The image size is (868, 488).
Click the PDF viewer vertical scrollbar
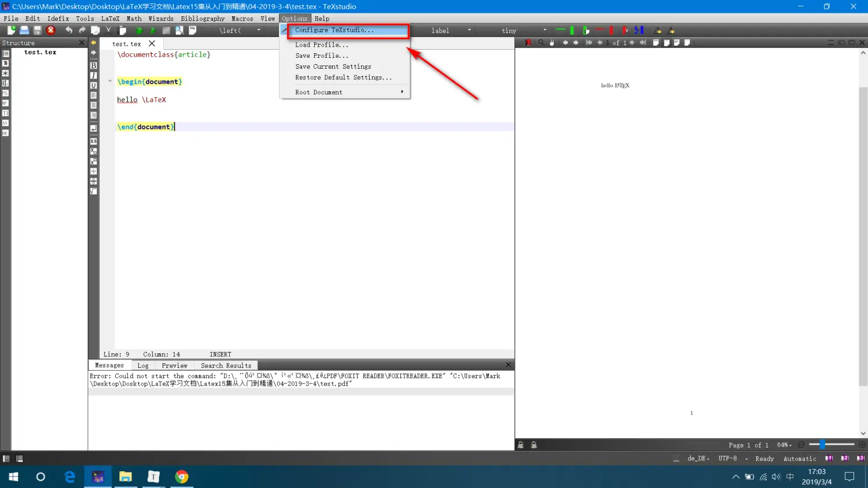tap(863, 237)
